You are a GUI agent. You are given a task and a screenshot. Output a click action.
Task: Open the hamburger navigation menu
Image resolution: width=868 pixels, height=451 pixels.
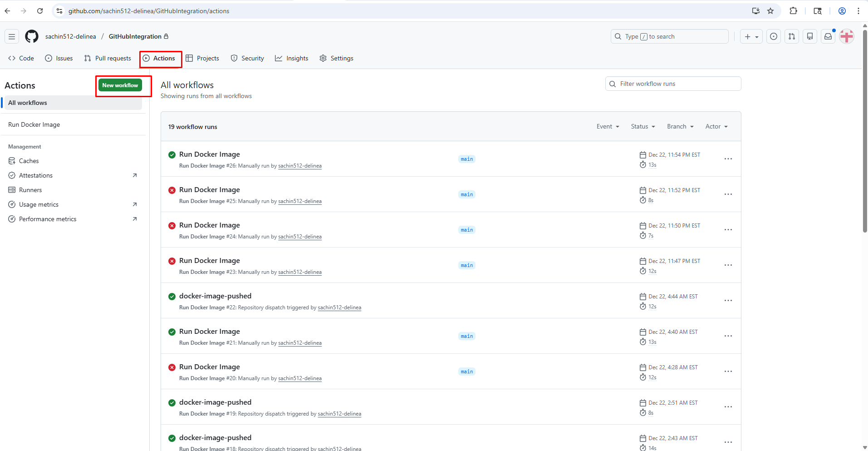(x=12, y=36)
